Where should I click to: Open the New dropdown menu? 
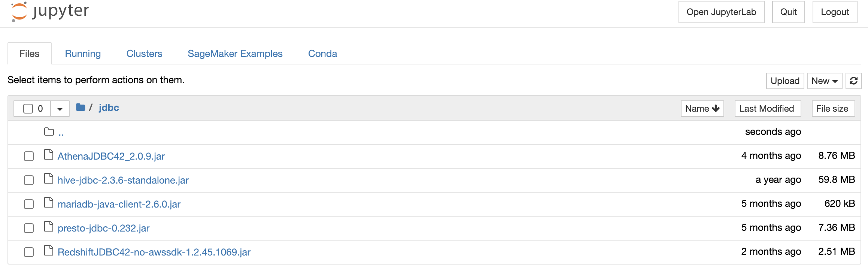825,81
